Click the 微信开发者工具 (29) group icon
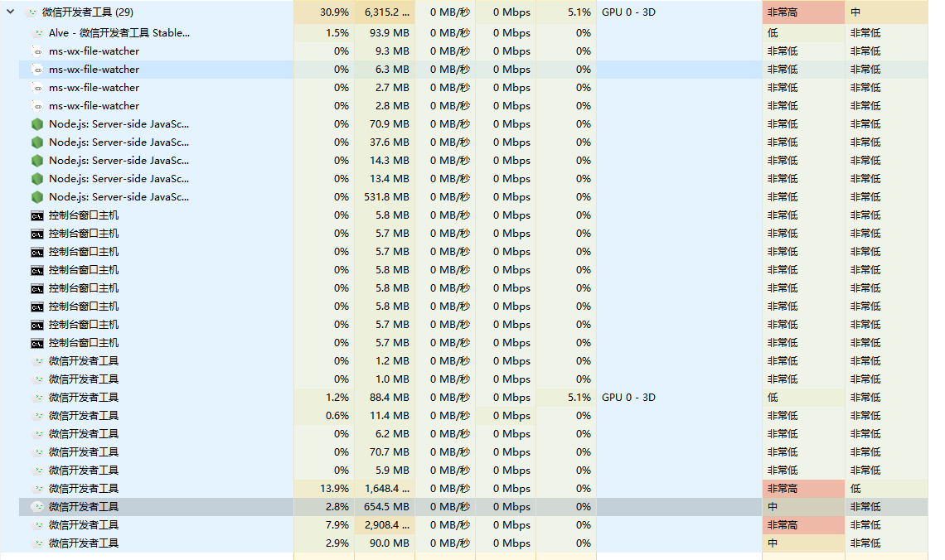 [31, 12]
